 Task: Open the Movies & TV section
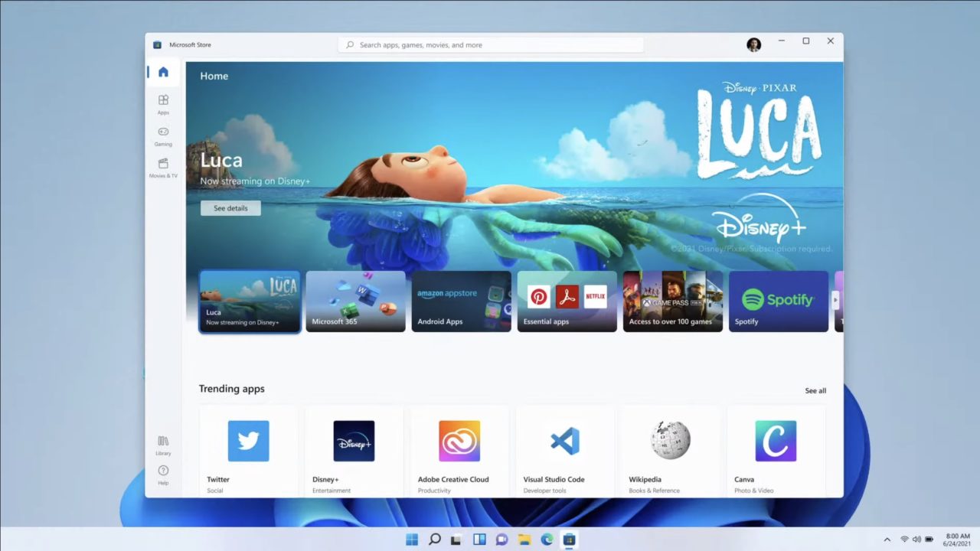coord(163,169)
